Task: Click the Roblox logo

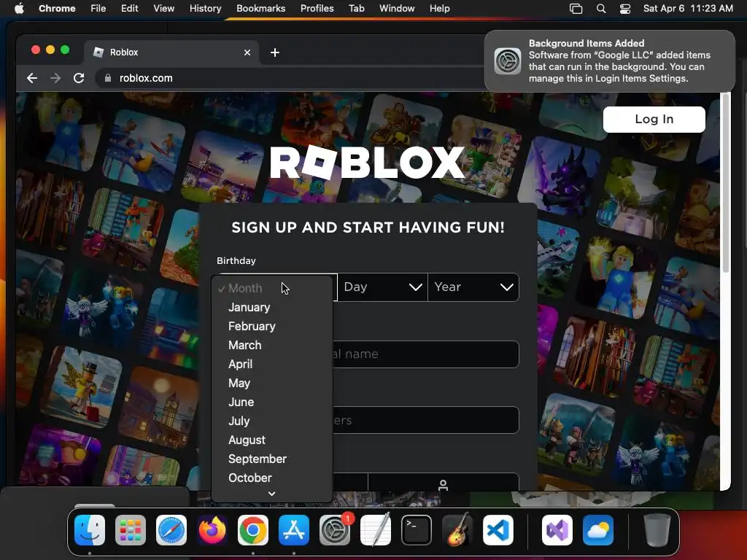Action: [368, 162]
